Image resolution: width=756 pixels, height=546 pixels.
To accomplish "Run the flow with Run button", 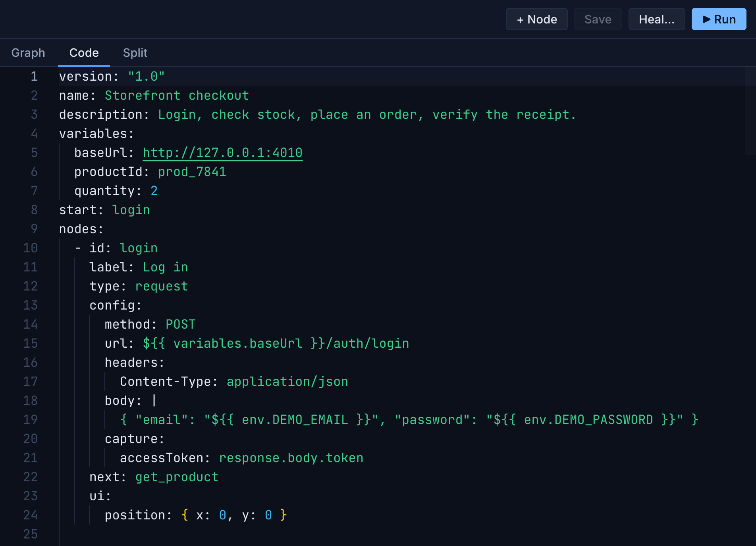I will click(x=719, y=19).
